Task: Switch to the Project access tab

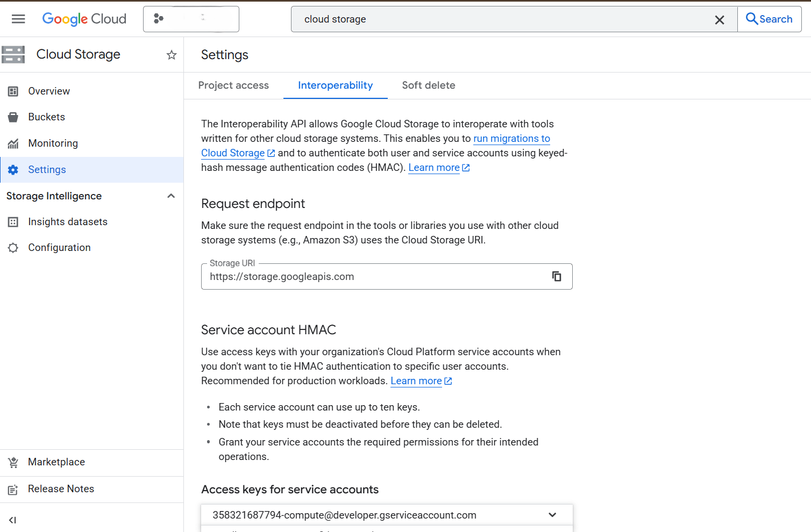Action: 233,85
